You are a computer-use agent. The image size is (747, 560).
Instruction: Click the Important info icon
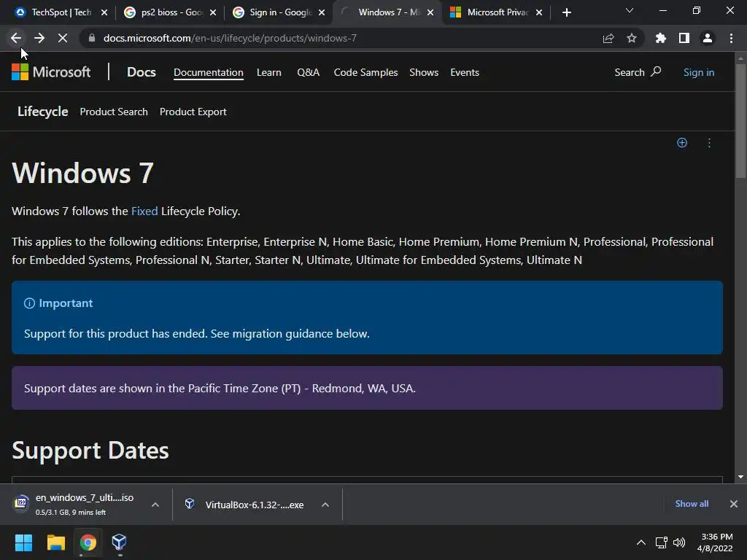pos(29,303)
